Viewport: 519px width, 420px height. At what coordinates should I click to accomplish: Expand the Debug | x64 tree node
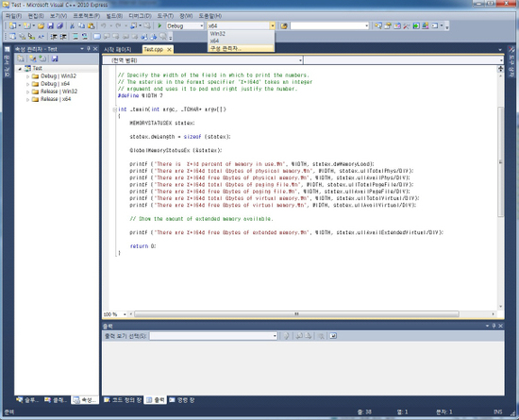pos(28,84)
